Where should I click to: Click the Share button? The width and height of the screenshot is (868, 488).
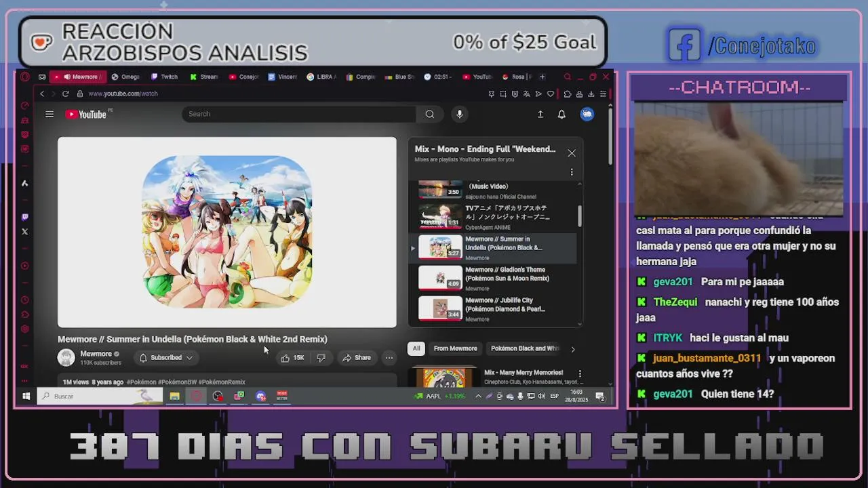357,357
